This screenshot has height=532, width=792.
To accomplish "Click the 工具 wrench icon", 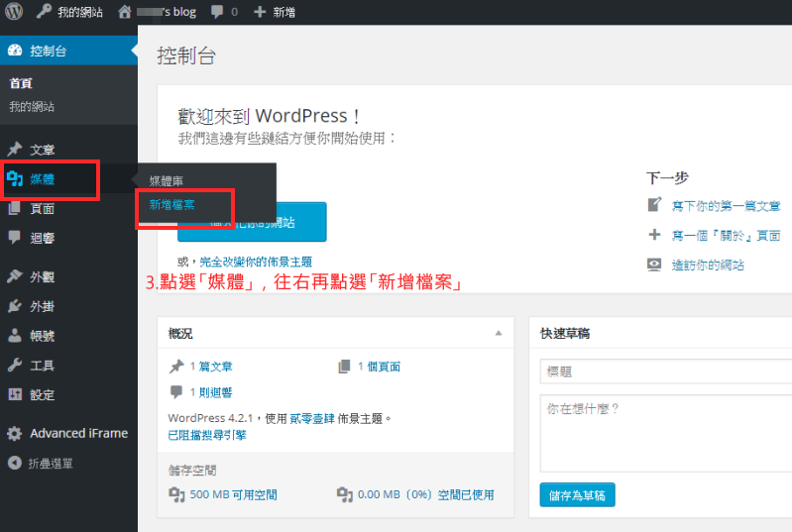I will click(x=15, y=365).
